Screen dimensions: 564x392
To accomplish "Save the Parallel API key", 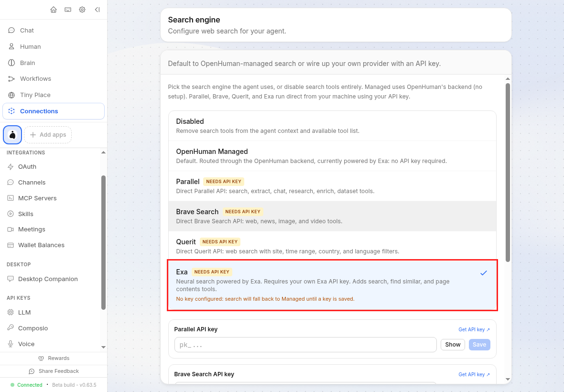I will click(x=479, y=345).
